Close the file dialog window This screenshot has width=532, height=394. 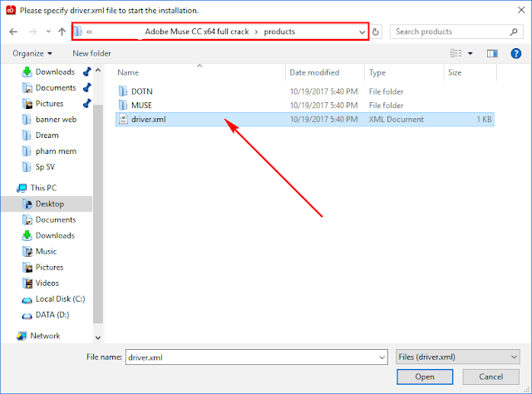pos(521,10)
